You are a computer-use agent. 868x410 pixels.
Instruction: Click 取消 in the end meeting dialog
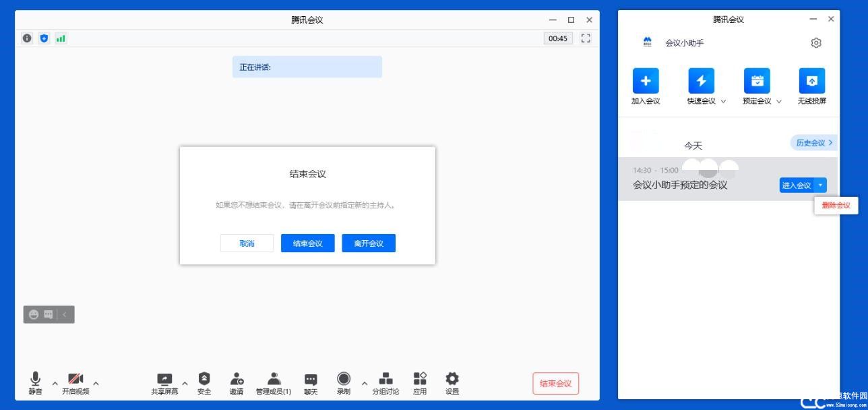247,243
